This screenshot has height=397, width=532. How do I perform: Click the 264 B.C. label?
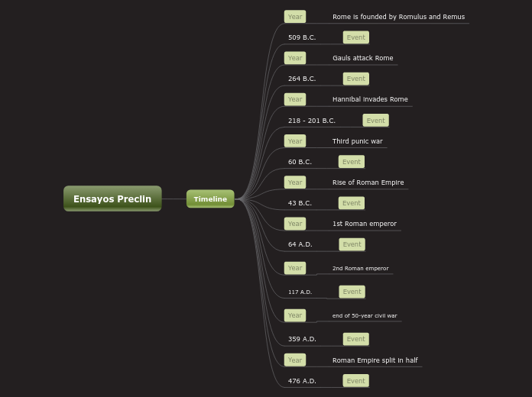[302, 79]
